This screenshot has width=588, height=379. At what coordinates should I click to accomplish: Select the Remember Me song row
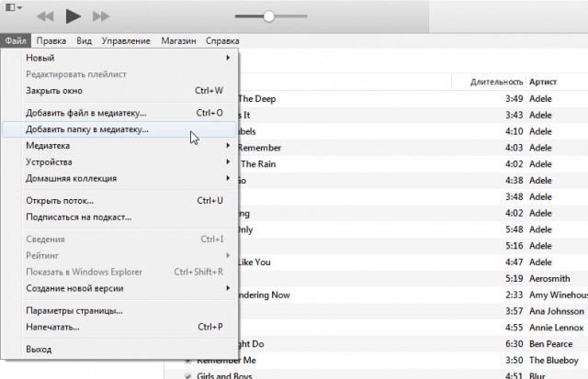[x=376, y=361]
